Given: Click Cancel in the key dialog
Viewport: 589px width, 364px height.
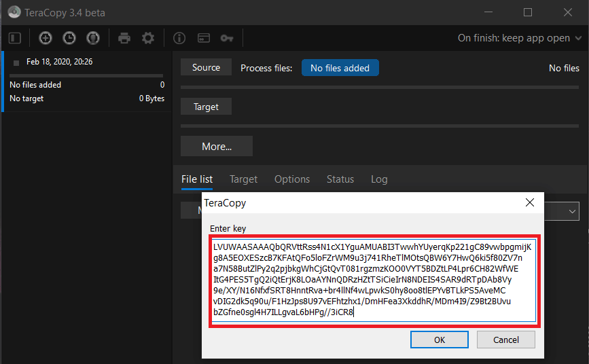Looking at the screenshot, I should click(x=505, y=340).
